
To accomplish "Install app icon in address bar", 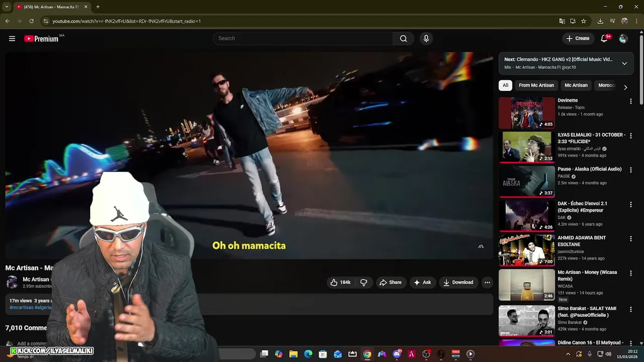I will coord(573,21).
